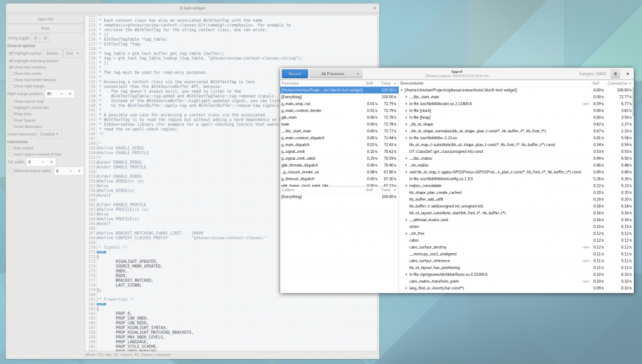Expand the __pthread_mutex_lock row

pyautogui.click(x=406, y=220)
